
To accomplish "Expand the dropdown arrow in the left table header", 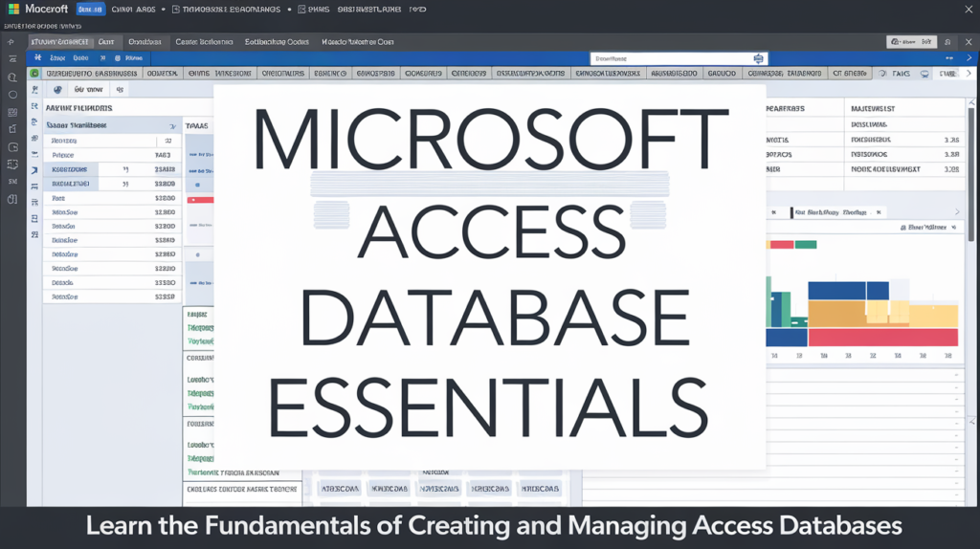I will click(x=171, y=125).
